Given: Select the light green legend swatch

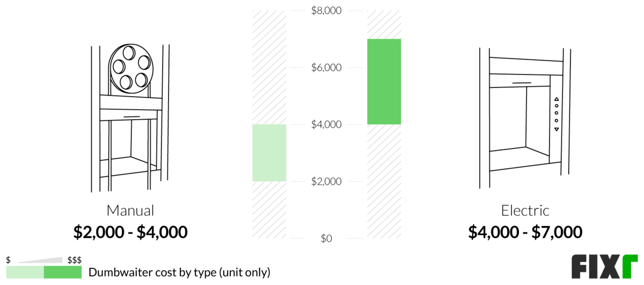Looking at the screenshot, I should [25, 272].
